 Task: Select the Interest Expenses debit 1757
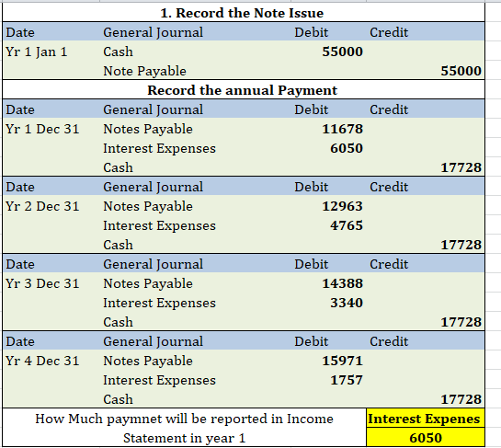pyautogui.click(x=347, y=380)
